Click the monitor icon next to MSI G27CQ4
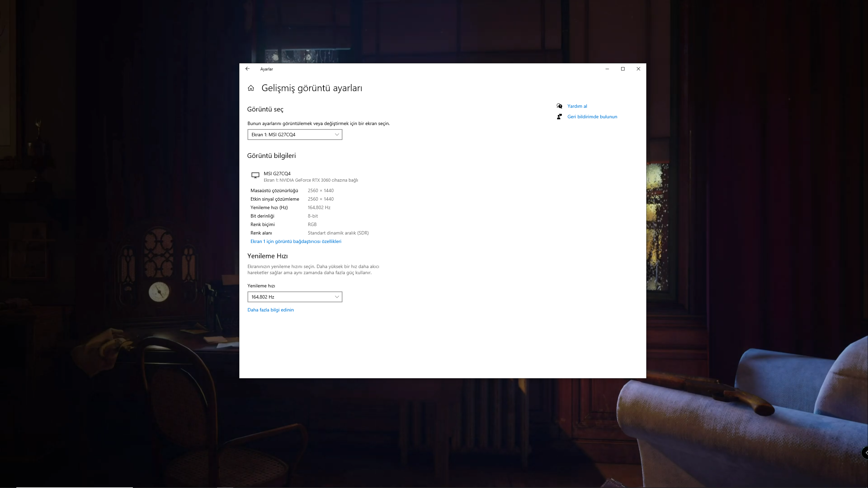This screenshot has width=868, height=488. 255,175
